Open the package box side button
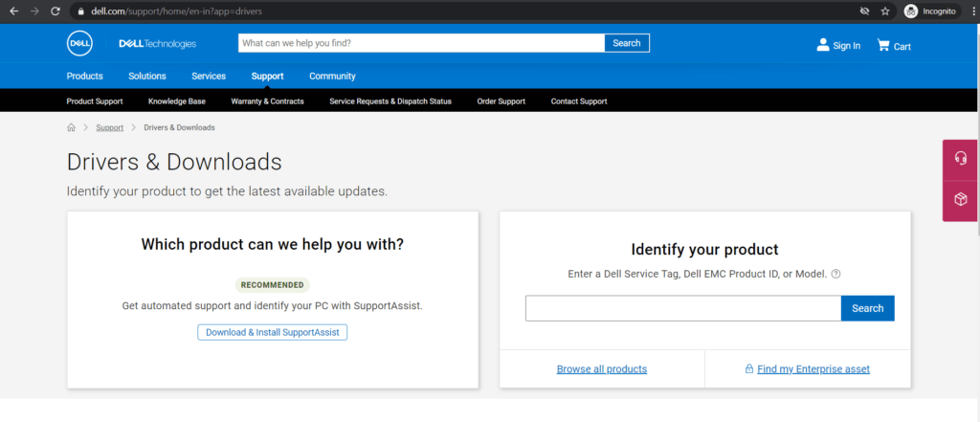980x422 pixels. click(x=961, y=200)
